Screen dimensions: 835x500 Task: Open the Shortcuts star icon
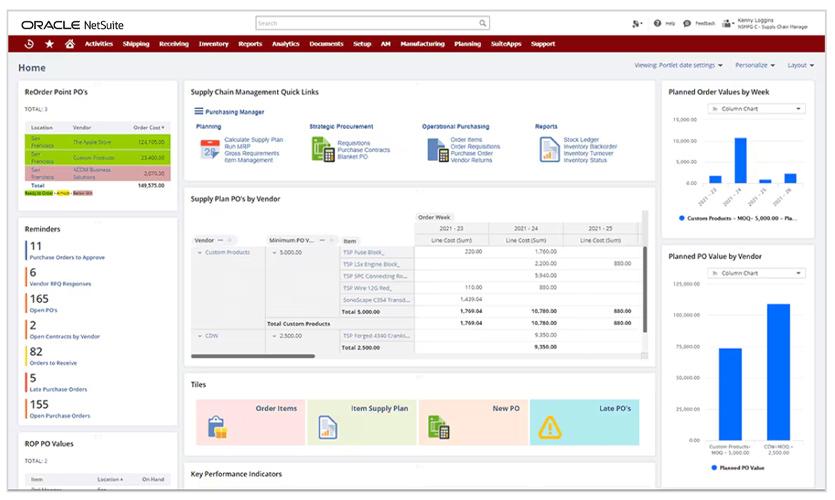click(50, 44)
